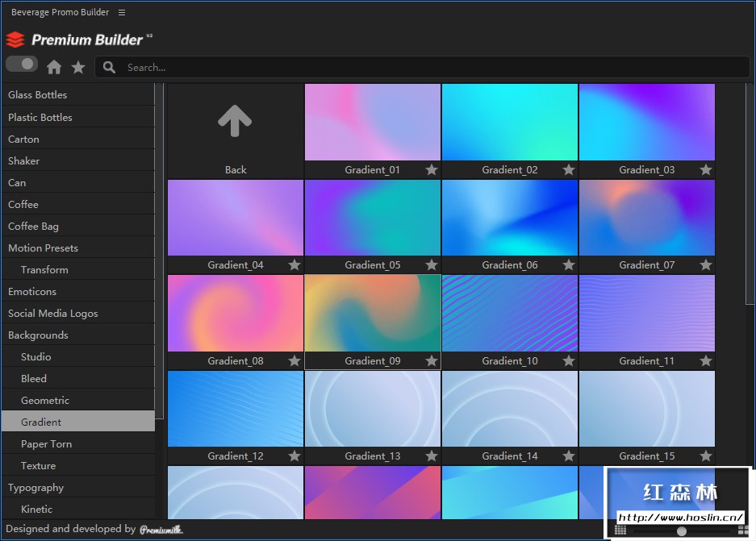Select the Carton category
This screenshot has height=541, width=756.
[x=78, y=139]
